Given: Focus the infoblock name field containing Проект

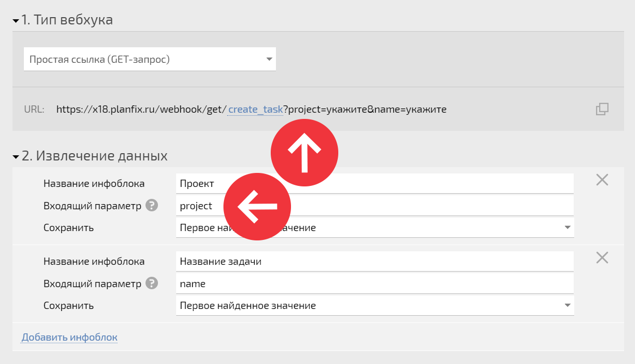Looking at the screenshot, I should click(375, 183).
